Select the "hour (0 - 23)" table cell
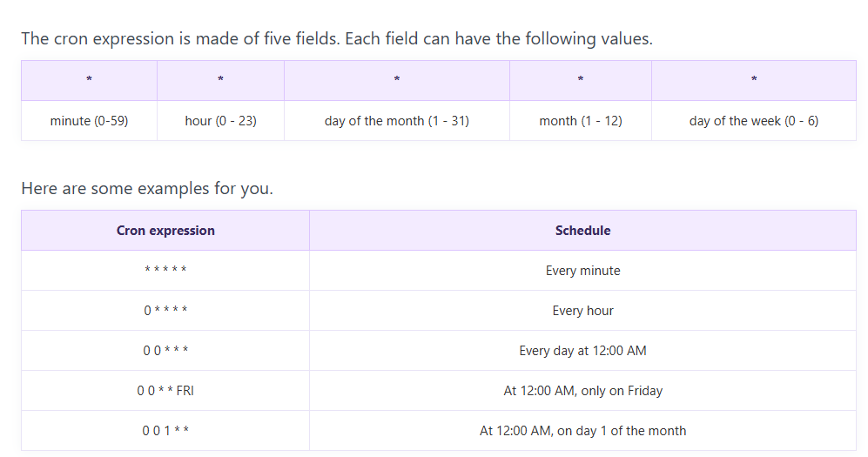Viewport: 868px width, 457px height. pos(220,121)
